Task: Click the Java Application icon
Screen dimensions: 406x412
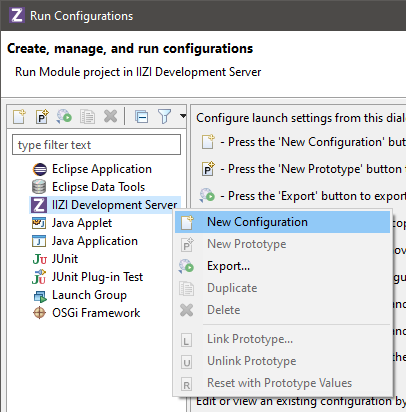Action: pyautogui.click(x=39, y=241)
